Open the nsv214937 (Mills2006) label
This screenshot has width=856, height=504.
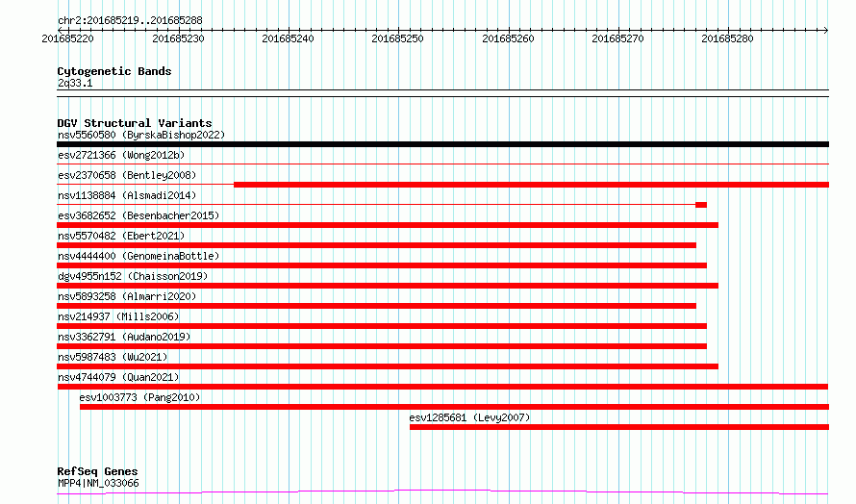pyautogui.click(x=118, y=316)
